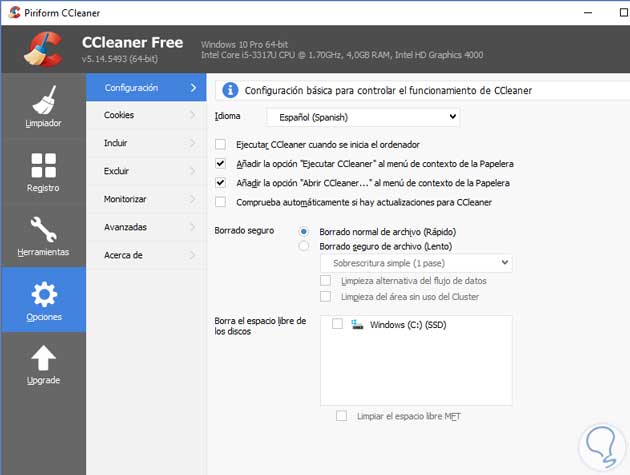Click the 'Idioma' label
This screenshot has height=475, width=630.
[227, 116]
